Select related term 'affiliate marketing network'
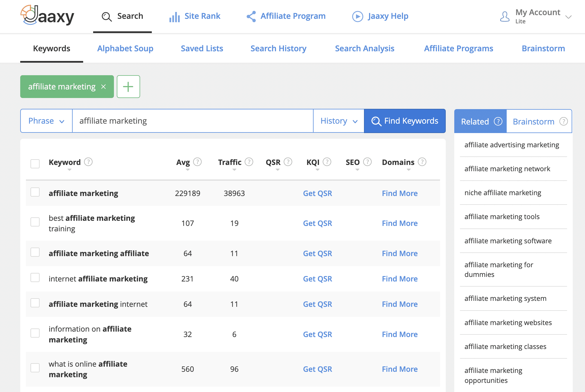 point(507,169)
